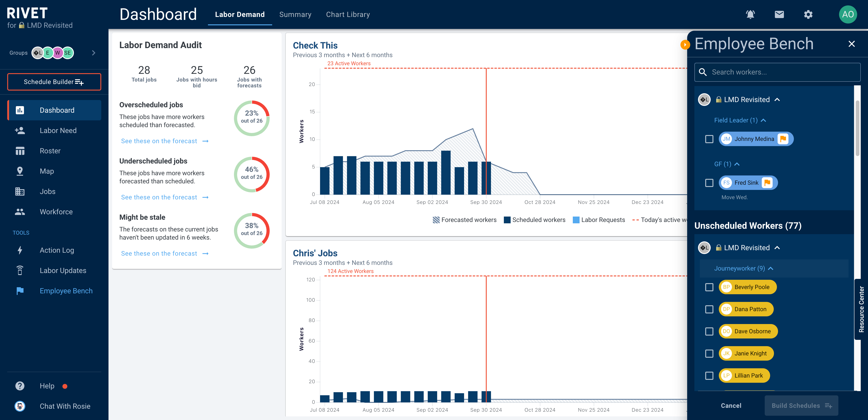The width and height of the screenshot is (868, 420).
Task: Click the Build Schedules button
Action: click(x=801, y=406)
